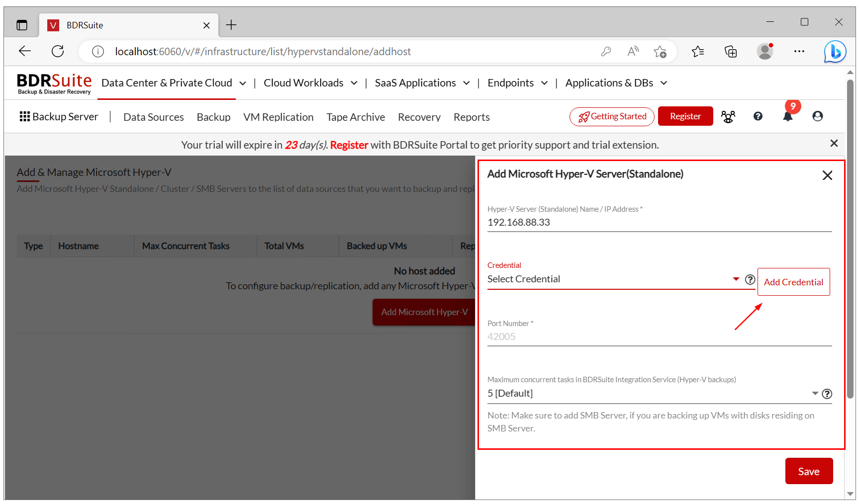859x504 pixels.
Task: Open Data Sources menu
Action: tap(154, 117)
